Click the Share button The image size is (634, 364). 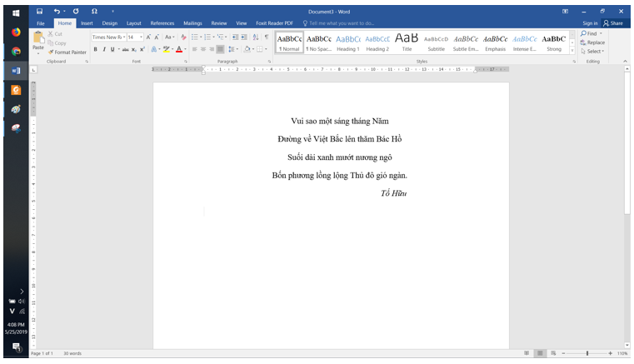click(613, 23)
